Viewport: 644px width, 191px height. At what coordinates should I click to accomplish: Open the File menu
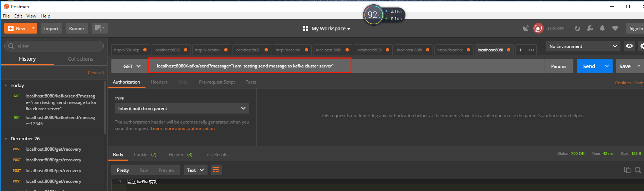(x=6, y=16)
